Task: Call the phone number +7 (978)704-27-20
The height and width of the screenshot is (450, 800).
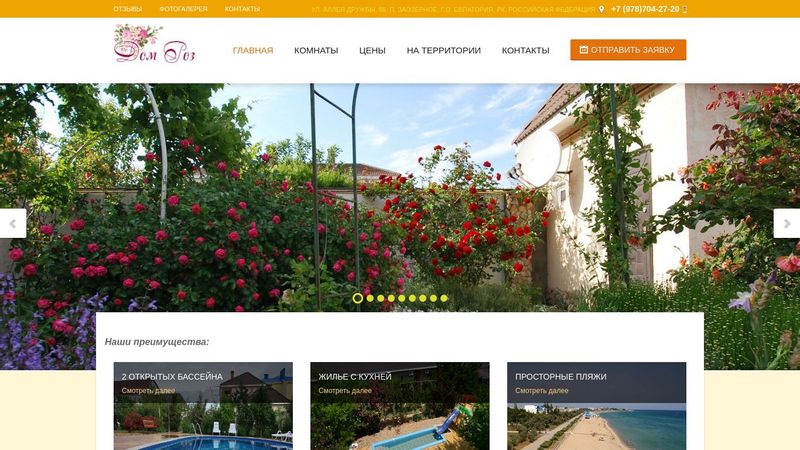Action: click(x=645, y=9)
